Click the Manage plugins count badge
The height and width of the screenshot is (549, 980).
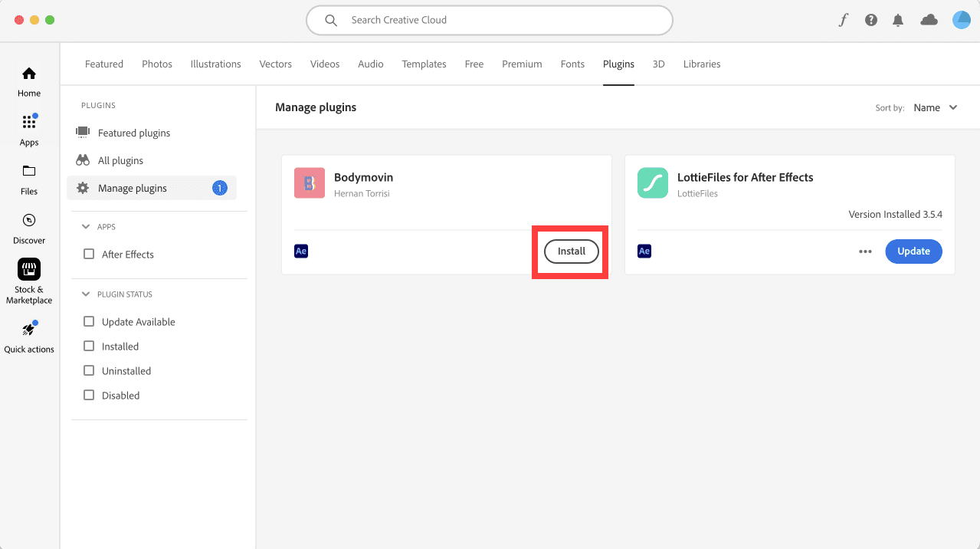[220, 188]
